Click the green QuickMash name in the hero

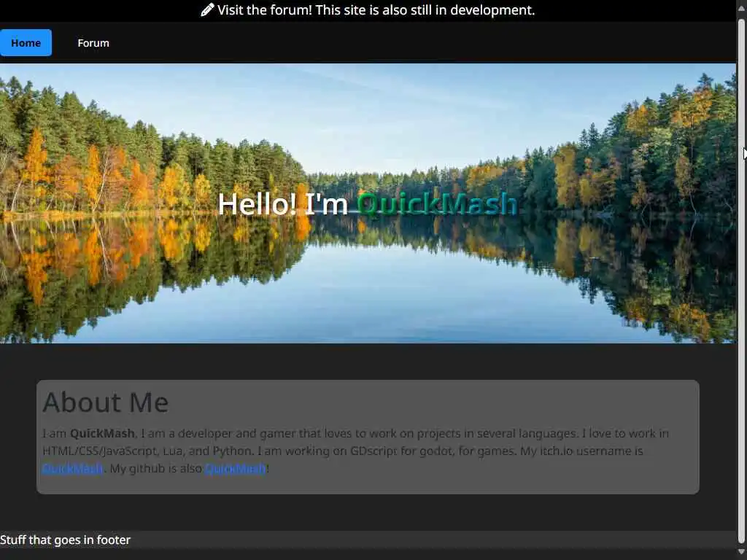pos(438,204)
